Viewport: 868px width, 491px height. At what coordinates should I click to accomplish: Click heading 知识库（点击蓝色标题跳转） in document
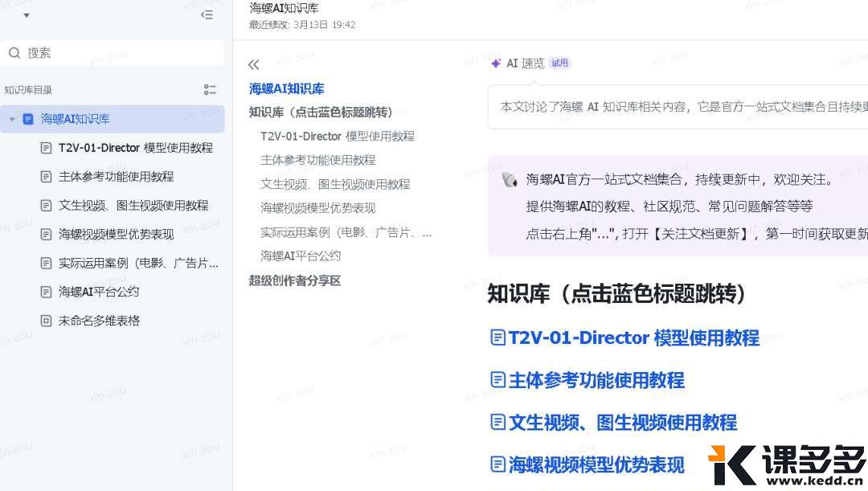(616, 294)
